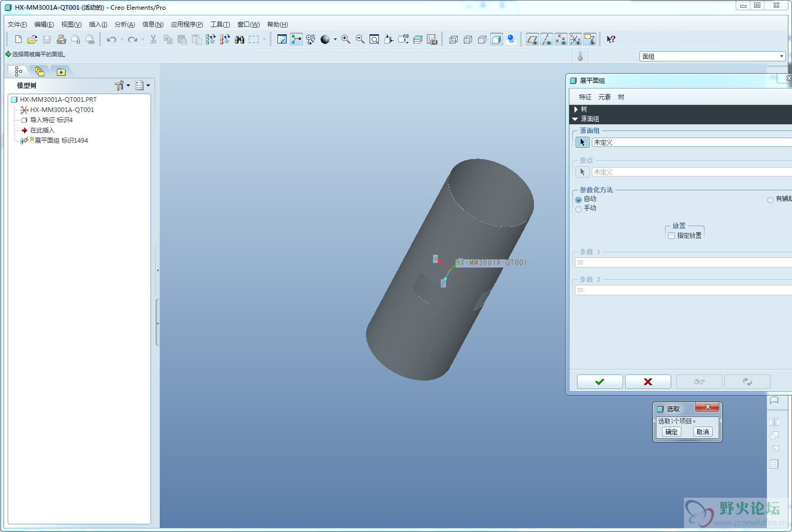Toggle coordinate systems display

575,39
